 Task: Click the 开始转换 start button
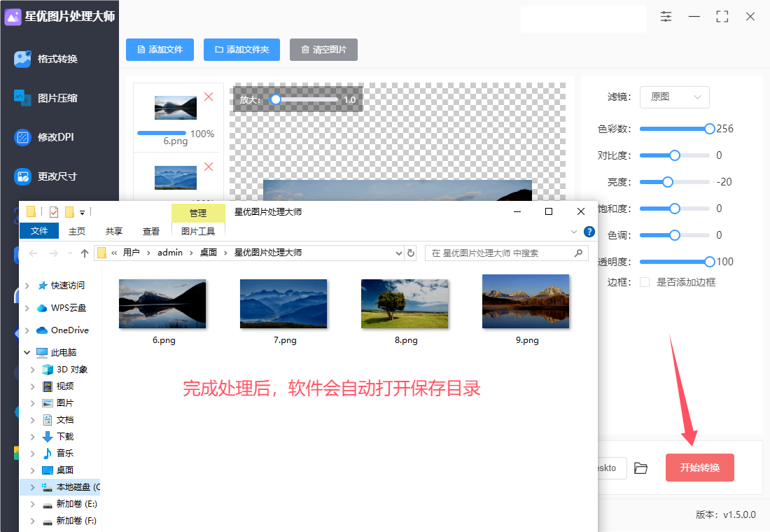[x=700, y=468]
